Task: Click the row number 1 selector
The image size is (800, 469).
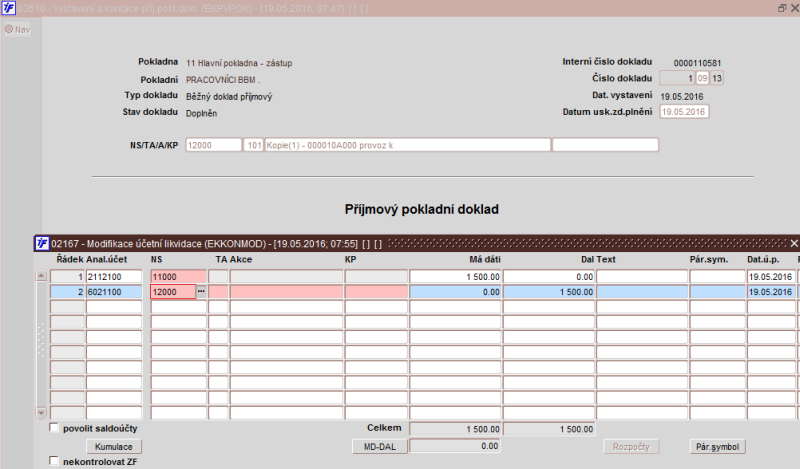Action: pyautogui.click(x=67, y=277)
